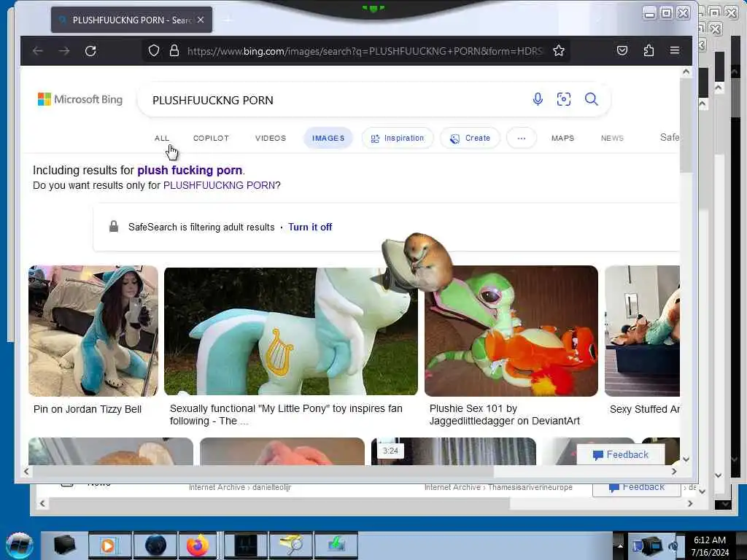Click the horizontal scrollbar thumb in front window
Image resolution: width=747 pixels, height=560 pixels.
[263, 472]
